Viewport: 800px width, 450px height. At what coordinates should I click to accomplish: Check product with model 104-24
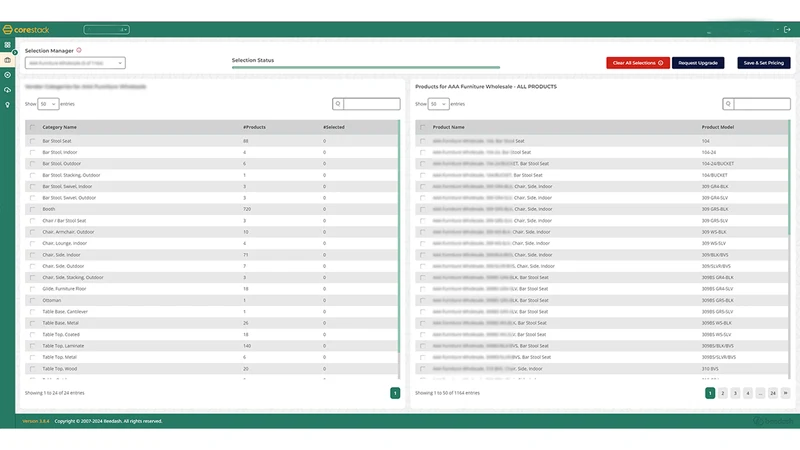(422, 152)
